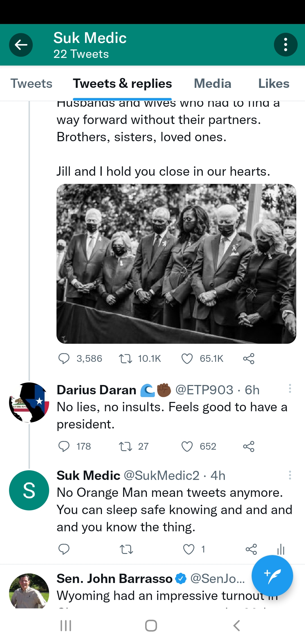
Task: Open more options on Suk Medic's reply
Action: pyautogui.click(x=290, y=475)
